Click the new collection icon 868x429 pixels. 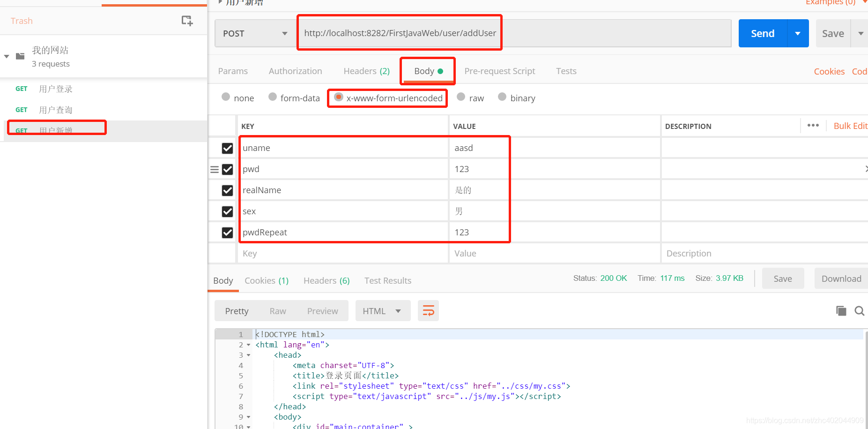pos(187,21)
